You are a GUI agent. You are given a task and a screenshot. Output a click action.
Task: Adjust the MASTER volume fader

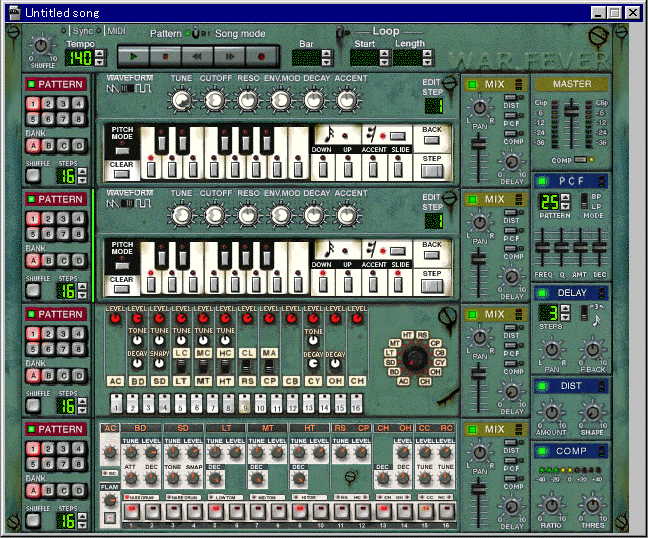pyautogui.click(x=571, y=110)
